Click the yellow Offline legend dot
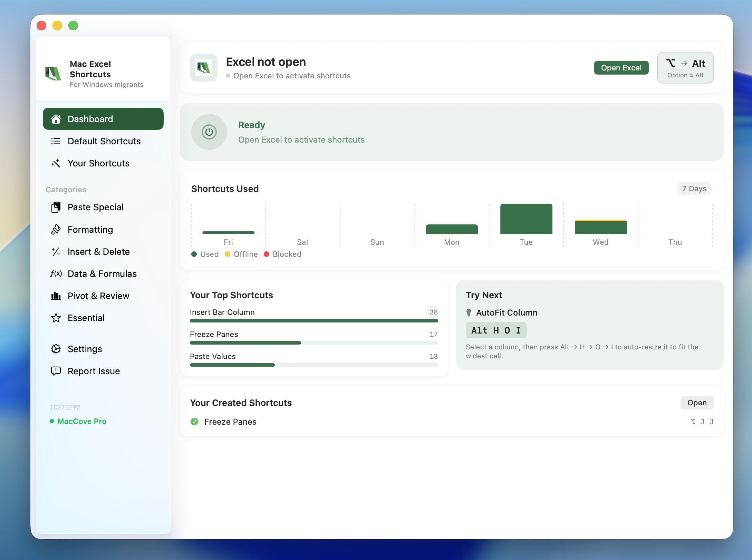This screenshot has height=560, width=752. [x=228, y=254]
